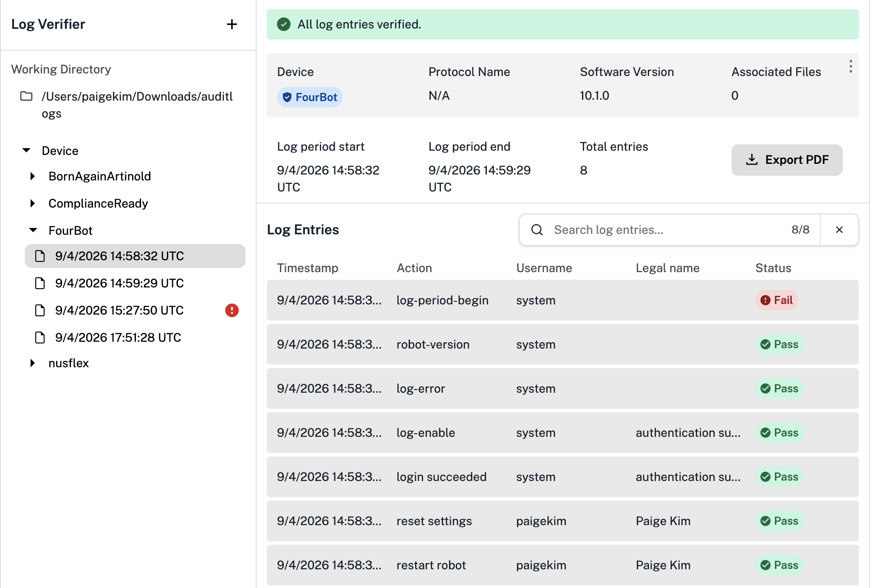The image size is (870, 588).
Task: Click the Timestamp column header
Action: [x=308, y=268]
